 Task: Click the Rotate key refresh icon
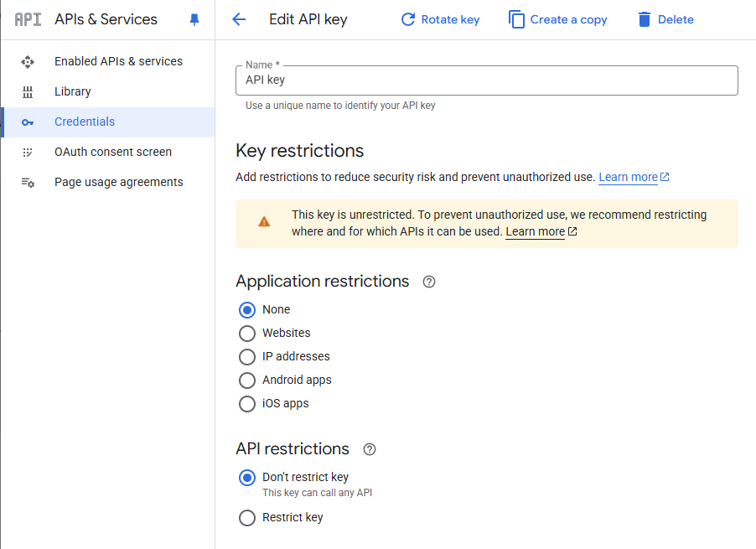coord(408,20)
